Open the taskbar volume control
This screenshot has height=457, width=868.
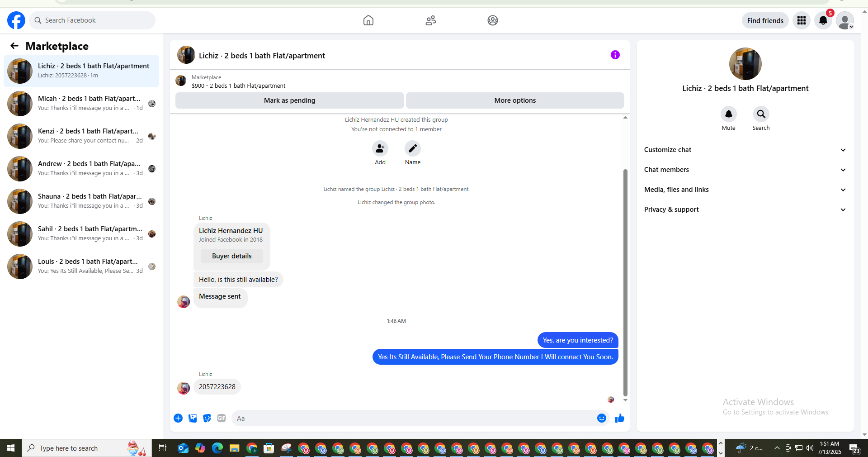[x=810, y=448]
